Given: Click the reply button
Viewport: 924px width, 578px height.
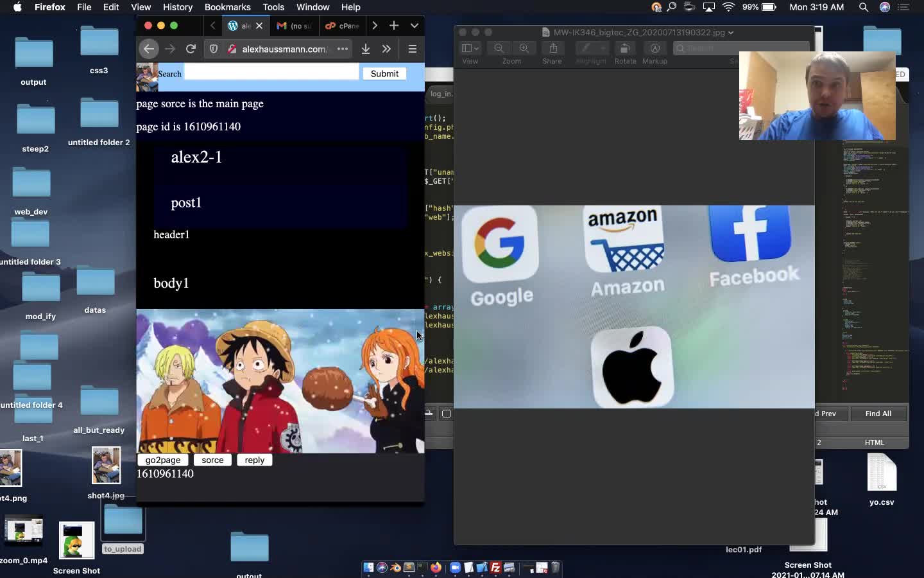Looking at the screenshot, I should point(254,460).
